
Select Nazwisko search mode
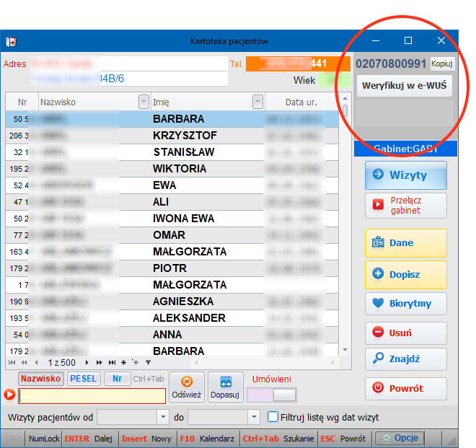click(41, 379)
